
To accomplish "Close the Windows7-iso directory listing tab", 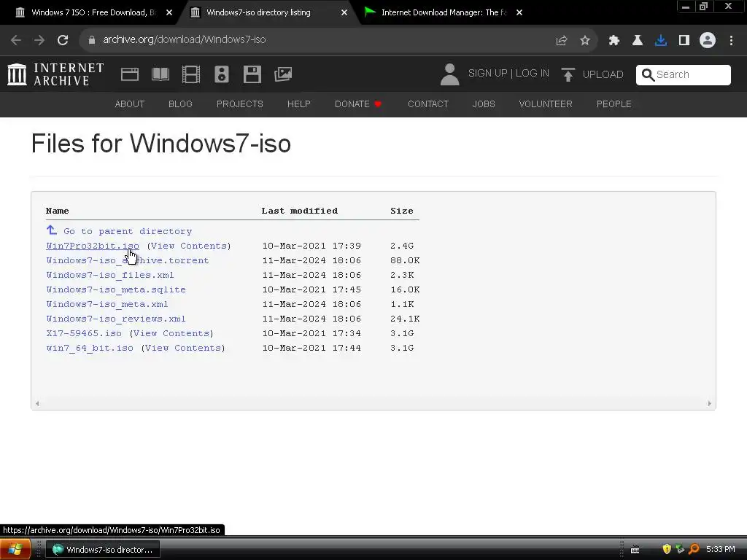I will 344,12.
